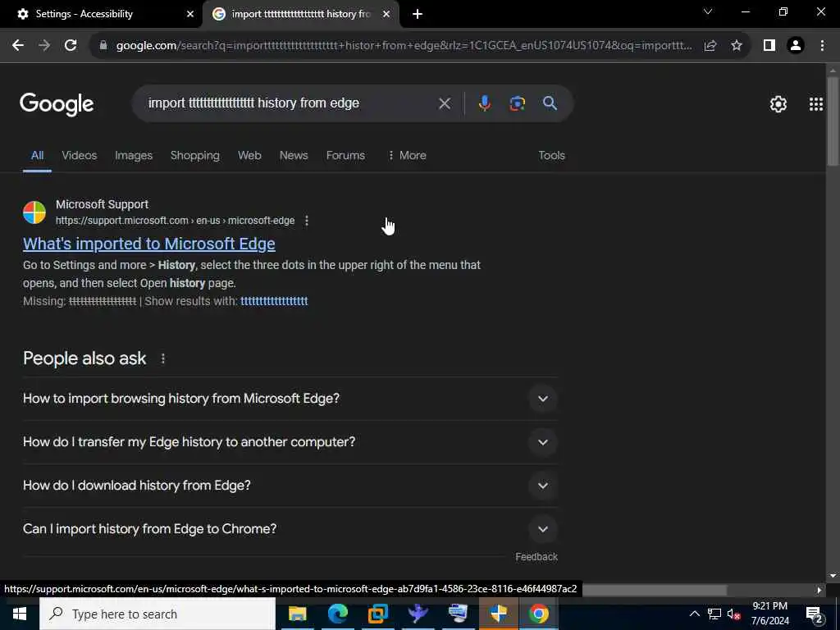Switch to Forums results
The image size is (840, 630).
[x=345, y=155]
